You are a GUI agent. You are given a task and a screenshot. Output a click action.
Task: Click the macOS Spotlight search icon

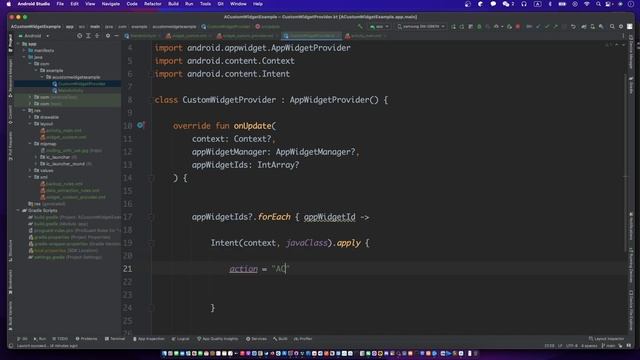598,4
